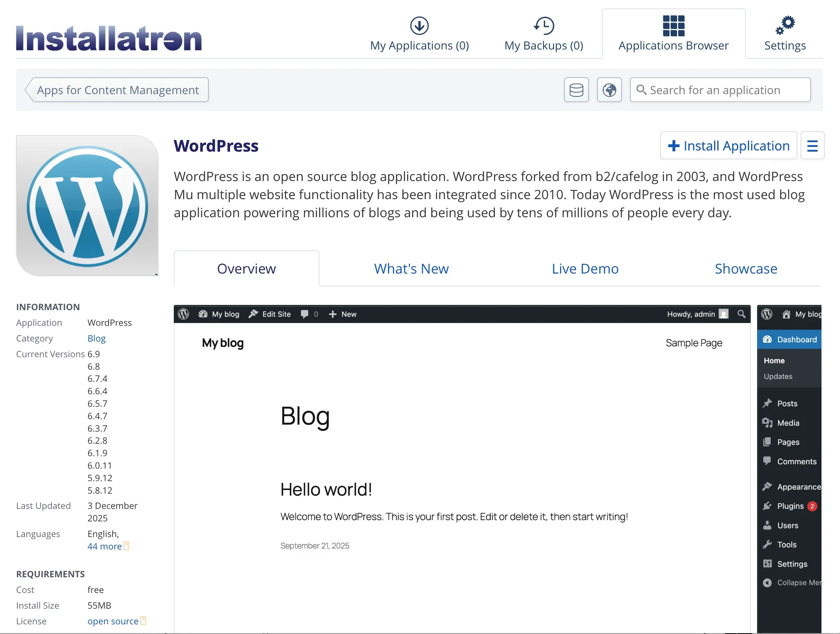Expand the "44 more" languages list
The image size is (840, 634).
(x=104, y=546)
